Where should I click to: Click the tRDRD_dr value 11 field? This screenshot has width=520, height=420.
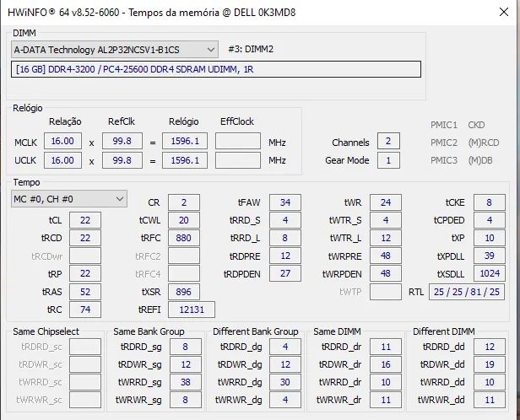(x=386, y=347)
